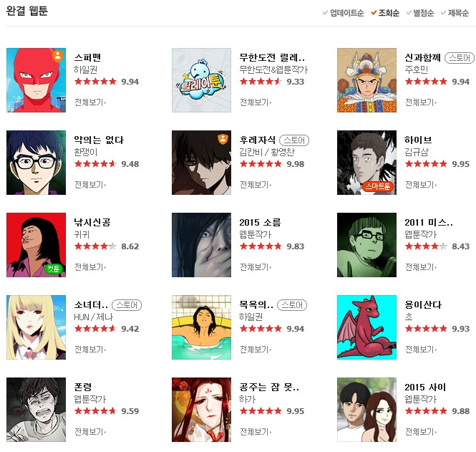Open 전체보기 under 2015 소름

pos(256,267)
